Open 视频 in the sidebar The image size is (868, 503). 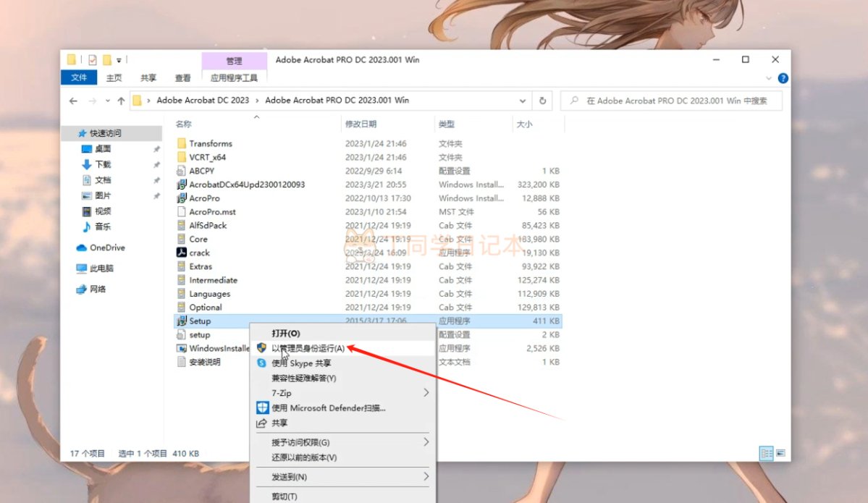pos(102,211)
